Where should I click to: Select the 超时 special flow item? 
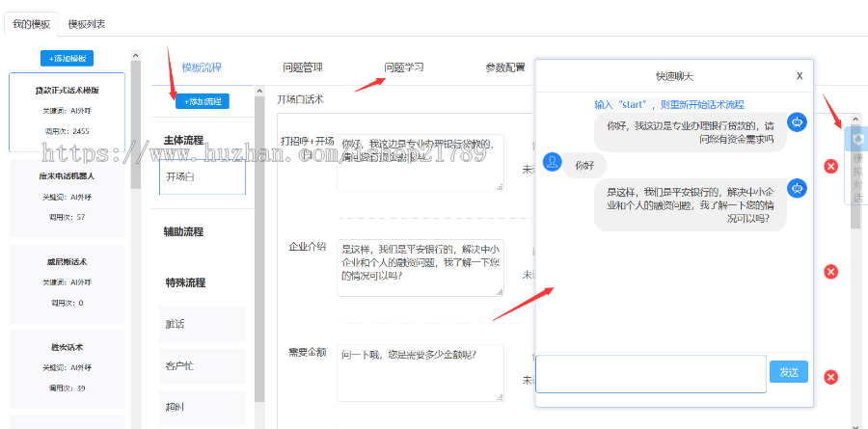203,408
